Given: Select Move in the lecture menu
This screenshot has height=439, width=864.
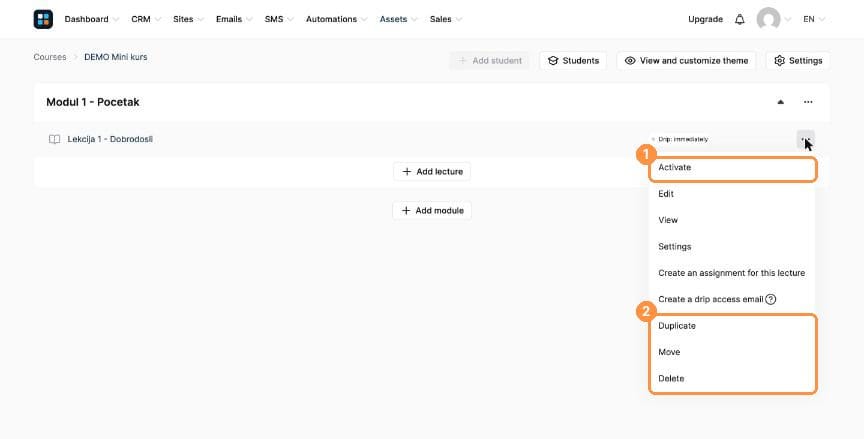Looking at the screenshot, I should (x=732, y=353).
